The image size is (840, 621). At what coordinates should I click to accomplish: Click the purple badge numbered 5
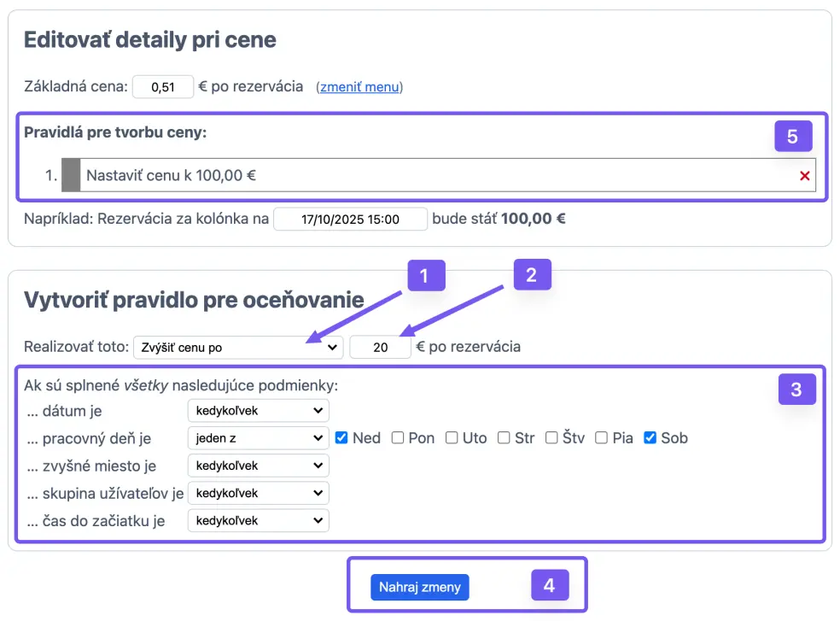point(792,137)
